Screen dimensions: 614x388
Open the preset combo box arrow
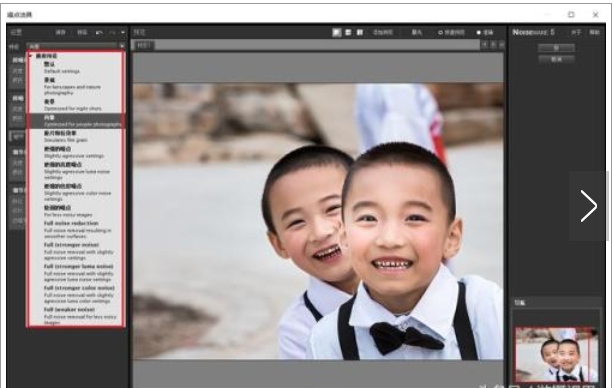coord(122,46)
